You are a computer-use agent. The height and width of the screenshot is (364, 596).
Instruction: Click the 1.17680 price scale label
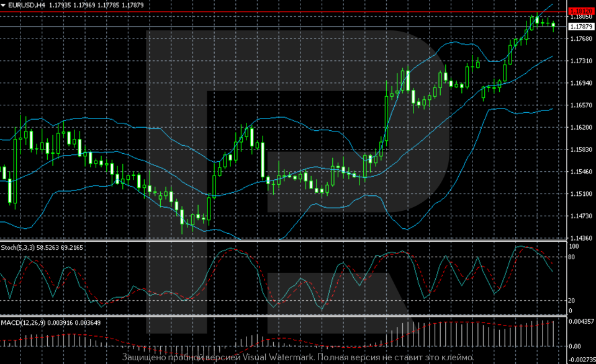580,39
